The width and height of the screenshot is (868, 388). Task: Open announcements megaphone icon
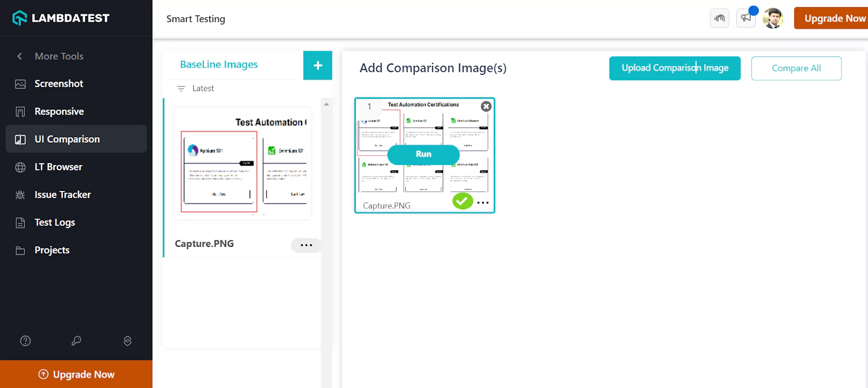[746, 18]
